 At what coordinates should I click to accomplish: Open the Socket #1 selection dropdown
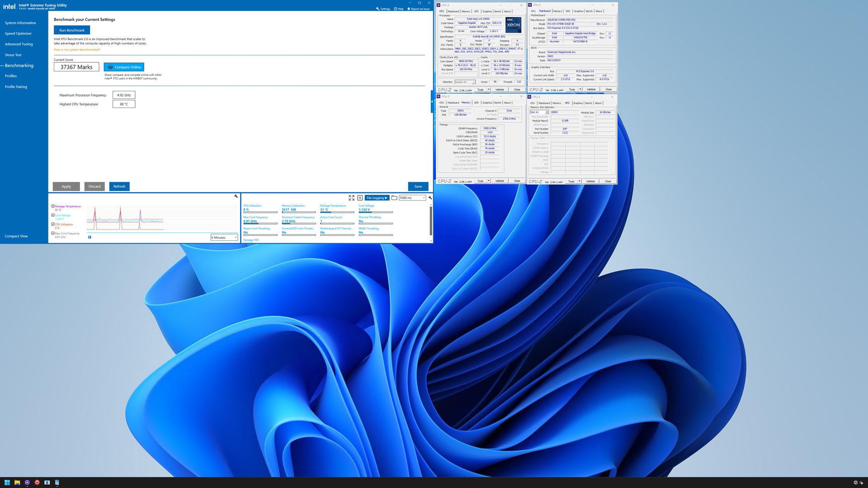click(x=465, y=82)
